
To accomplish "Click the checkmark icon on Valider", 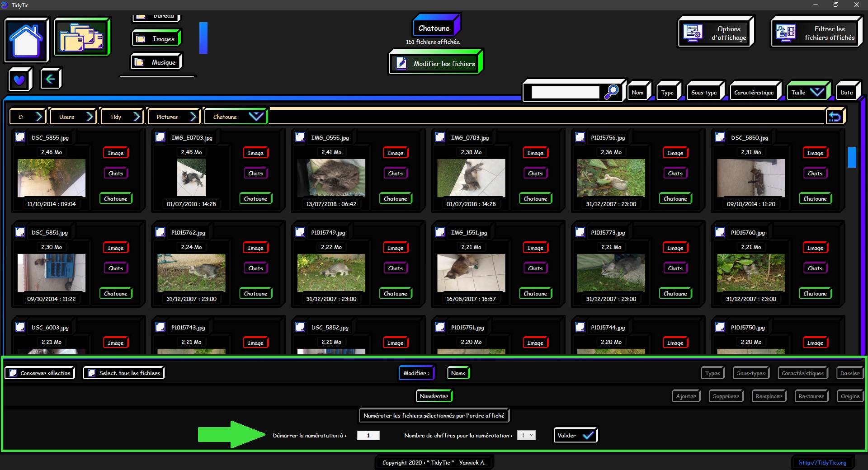I will pos(588,435).
